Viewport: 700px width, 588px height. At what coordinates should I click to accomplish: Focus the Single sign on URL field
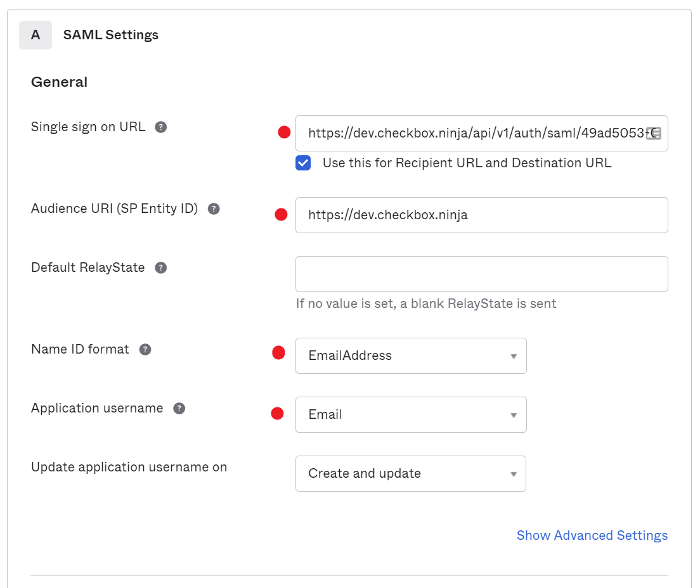pyautogui.click(x=482, y=134)
